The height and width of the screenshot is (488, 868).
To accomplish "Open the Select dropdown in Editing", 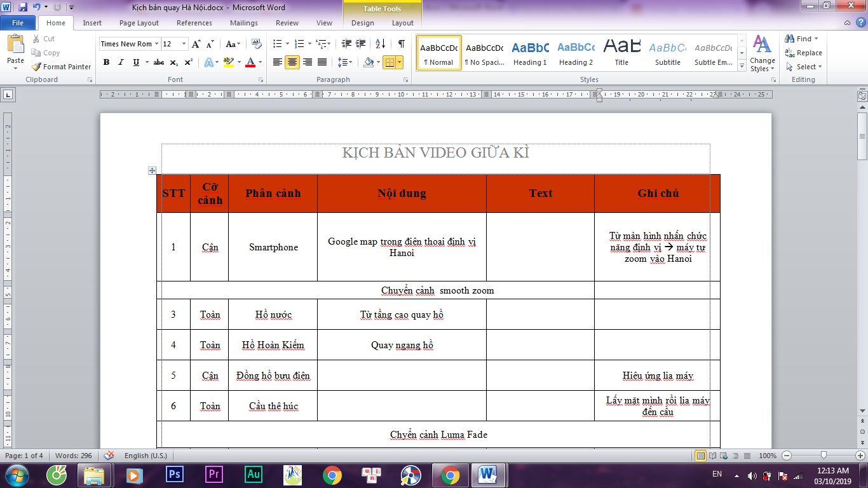I will coord(804,67).
